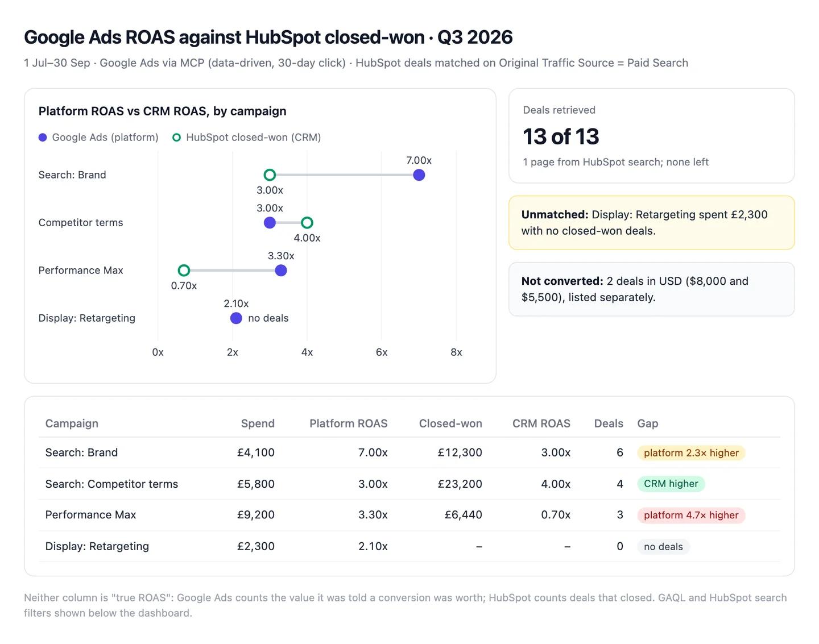Pick the Competitor terms CRM ring at 4.00x

[307, 223]
